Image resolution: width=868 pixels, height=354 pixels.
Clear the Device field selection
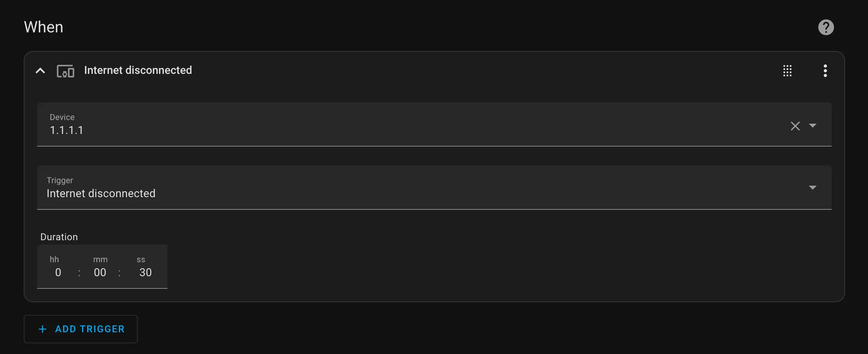[x=795, y=126]
